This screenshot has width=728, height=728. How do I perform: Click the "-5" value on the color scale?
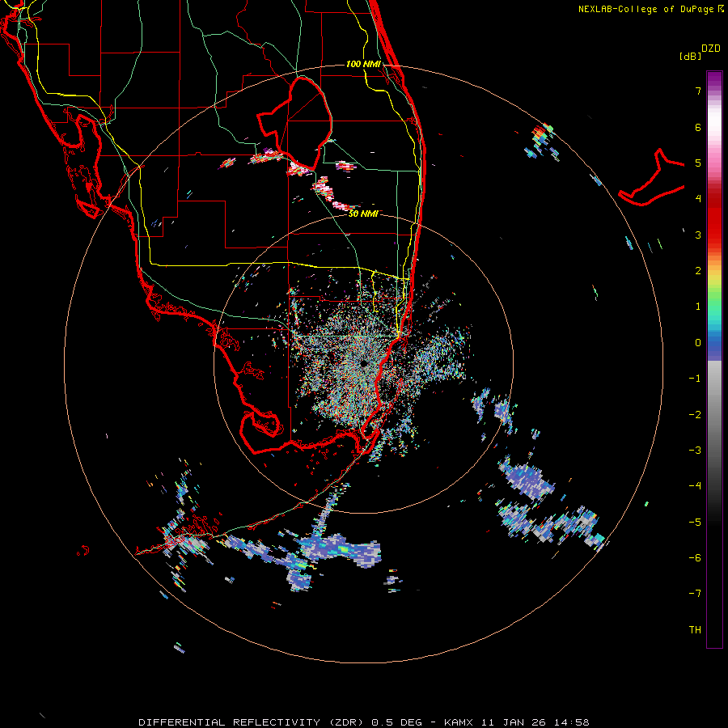point(695,523)
